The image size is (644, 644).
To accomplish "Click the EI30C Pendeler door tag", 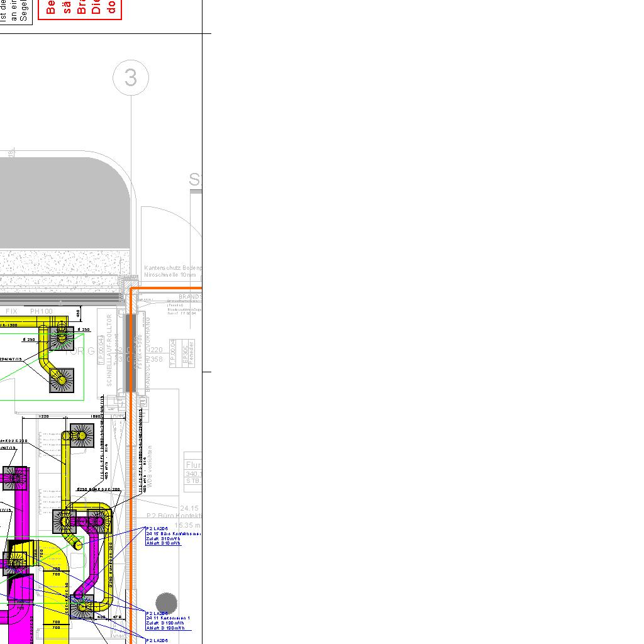I will [x=188, y=352].
